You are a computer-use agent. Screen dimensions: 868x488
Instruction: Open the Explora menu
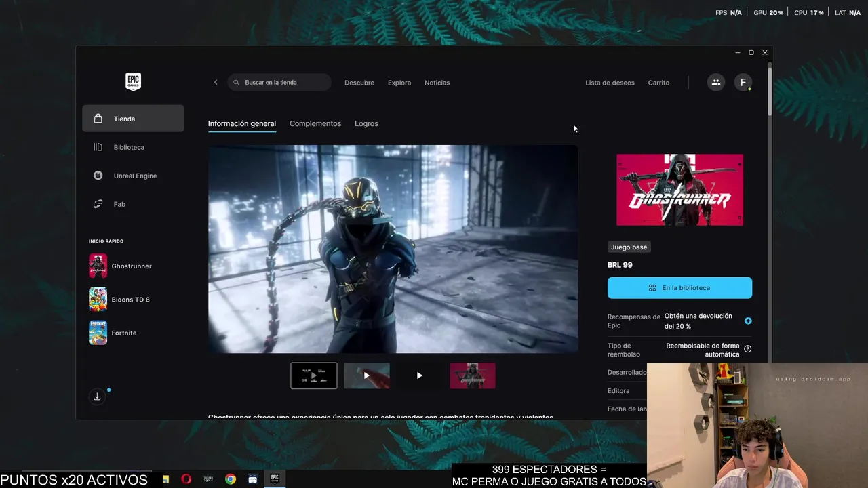[x=399, y=83]
